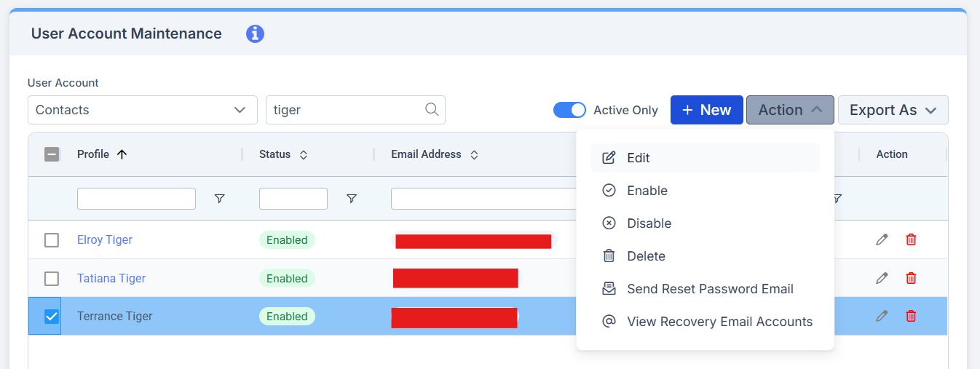
Task: Open the Tatiana Tiger profile link
Action: tap(111, 278)
